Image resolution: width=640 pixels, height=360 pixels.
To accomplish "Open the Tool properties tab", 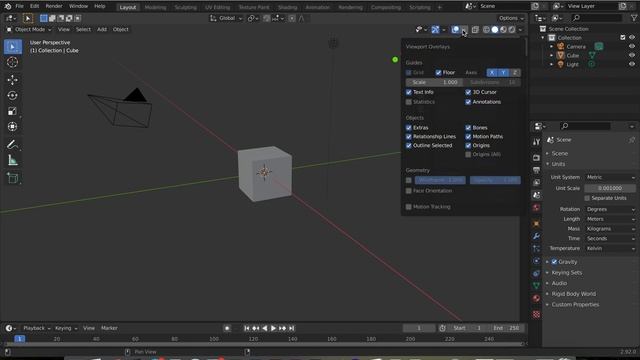I will click(536, 142).
